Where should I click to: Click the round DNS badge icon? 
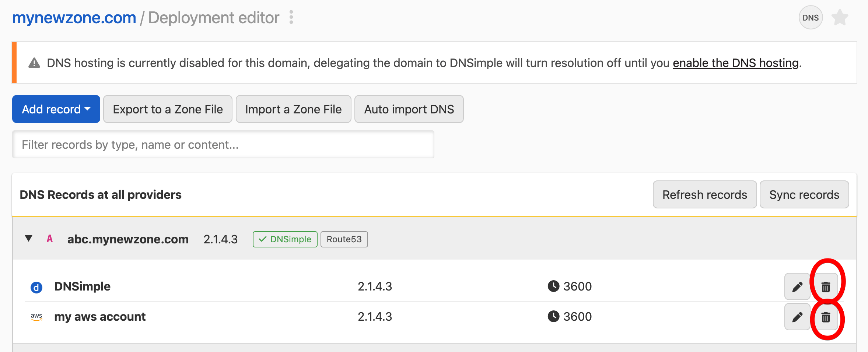coord(810,18)
